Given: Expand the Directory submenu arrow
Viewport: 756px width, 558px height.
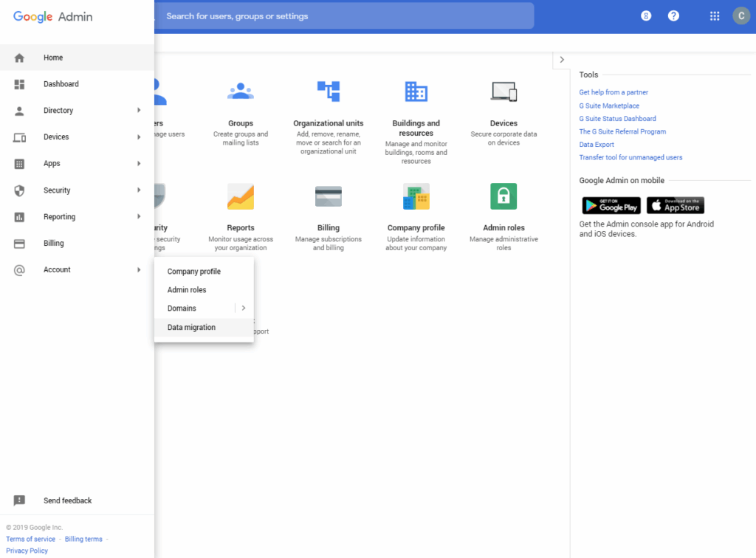Looking at the screenshot, I should click(139, 111).
